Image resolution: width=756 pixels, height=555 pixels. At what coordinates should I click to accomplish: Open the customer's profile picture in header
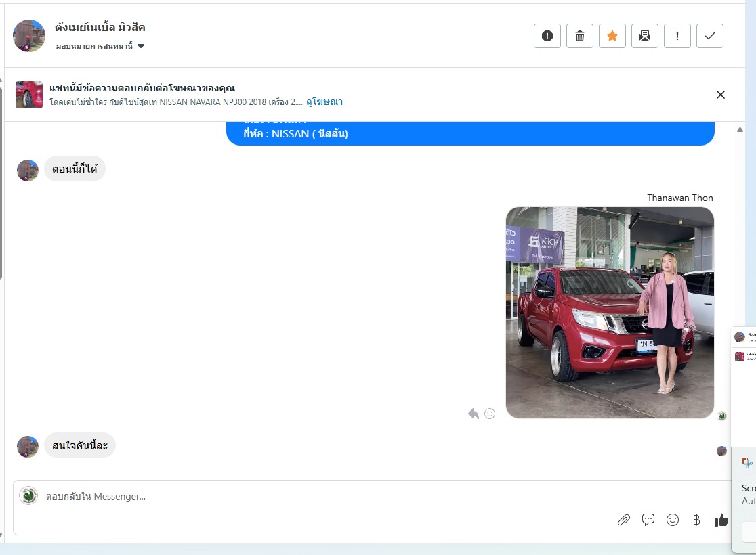[29, 36]
